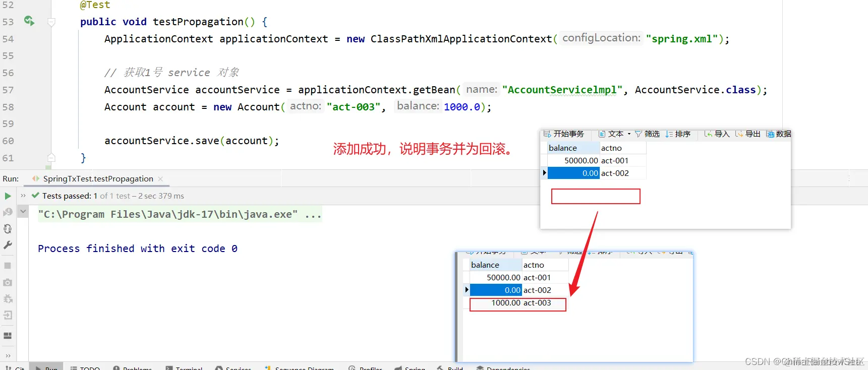Click "spring.xml" string in code line 54

[x=682, y=39]
